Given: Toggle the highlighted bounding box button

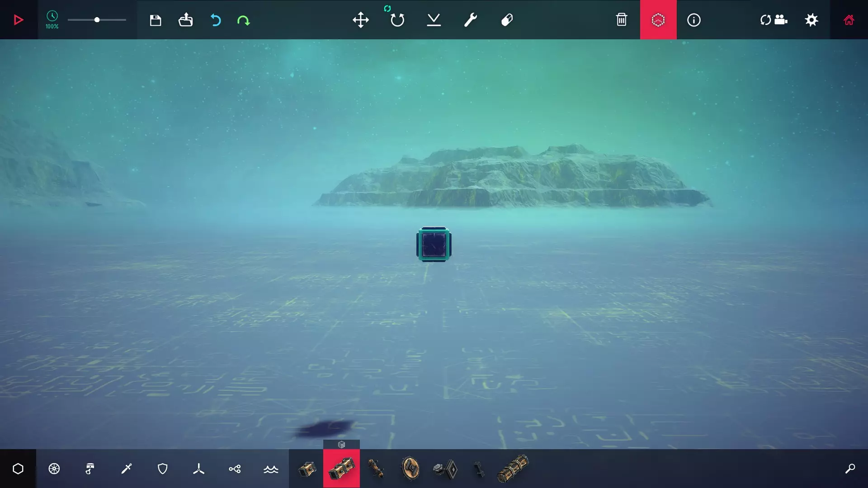Looking at the screenshot, I should [x=658, y=20].
